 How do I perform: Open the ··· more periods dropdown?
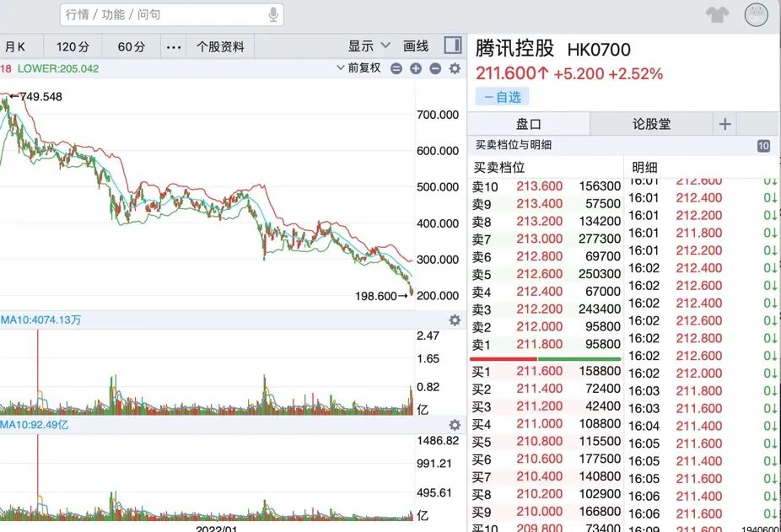coord(174,46)
